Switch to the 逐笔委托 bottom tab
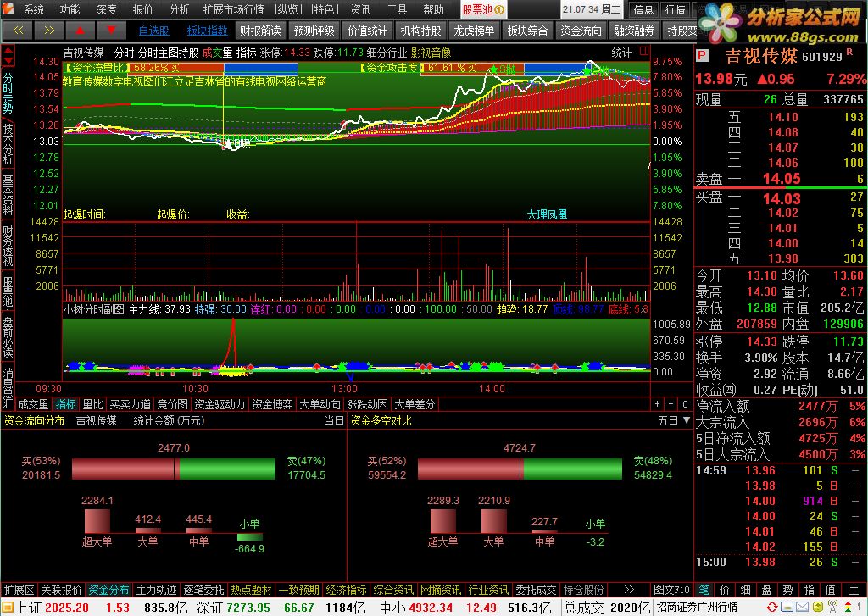 tap(203, 590)
